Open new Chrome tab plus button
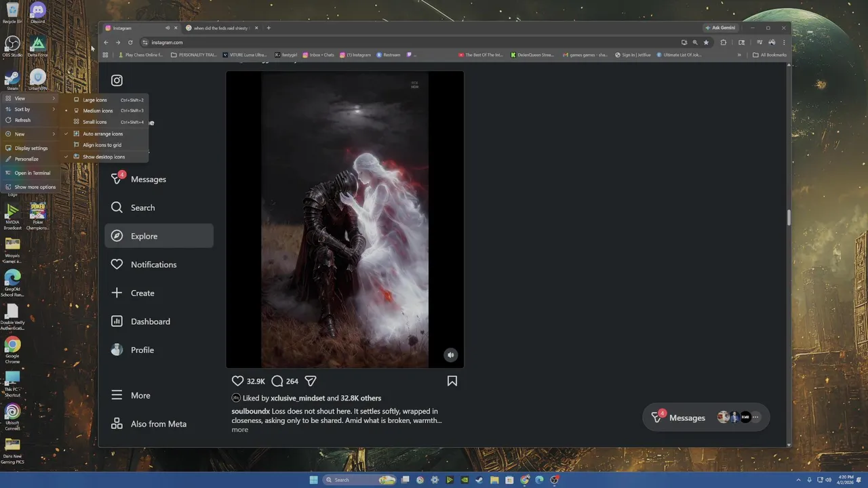Image resolution: width=868 pixels, height=488 pixels. tap(269, 28)
